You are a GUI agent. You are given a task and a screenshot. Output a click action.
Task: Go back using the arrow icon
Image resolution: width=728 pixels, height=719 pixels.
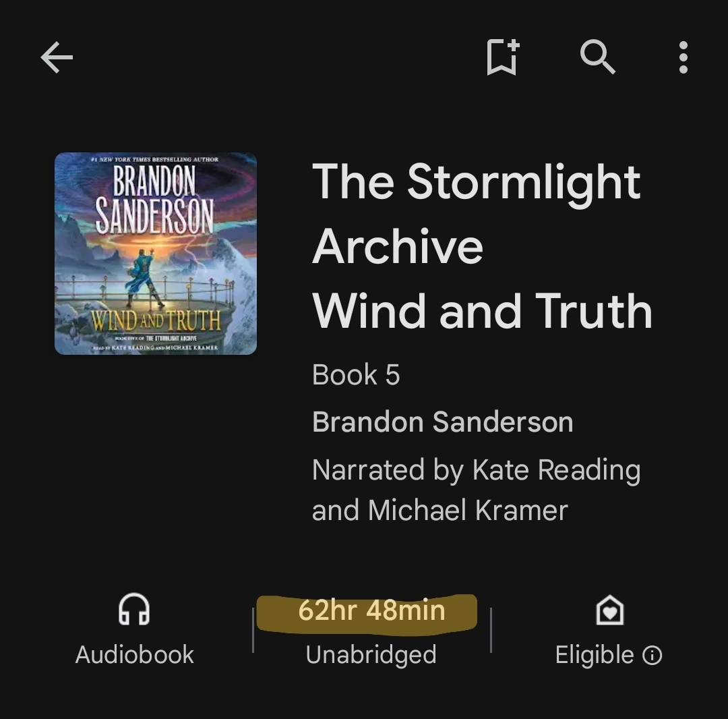(57, 57)
